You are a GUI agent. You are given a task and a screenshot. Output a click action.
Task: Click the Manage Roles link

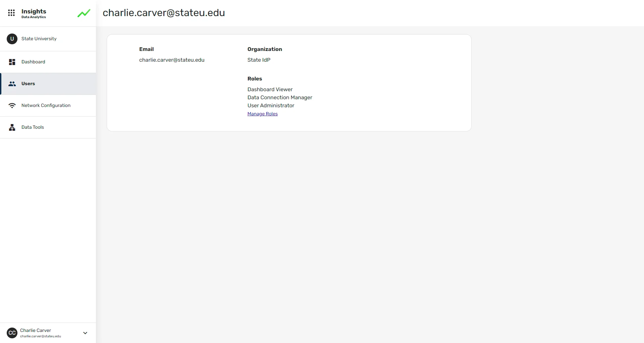click(x=263, y=114)
